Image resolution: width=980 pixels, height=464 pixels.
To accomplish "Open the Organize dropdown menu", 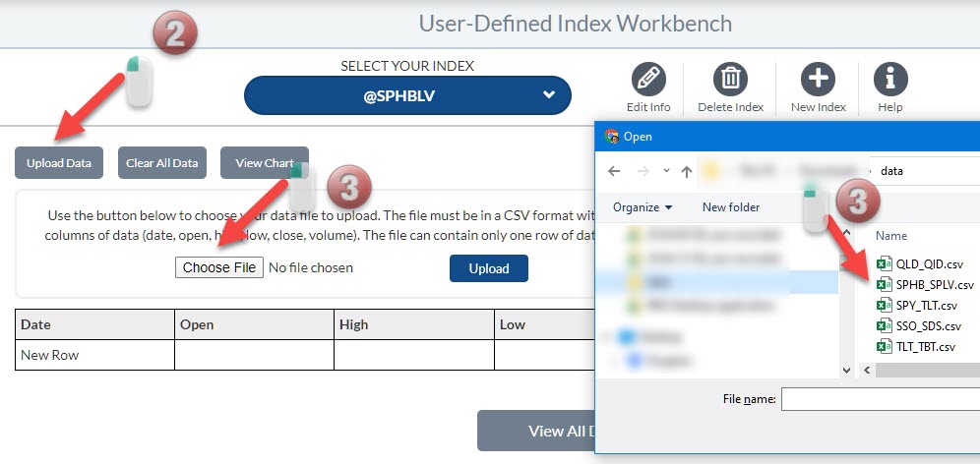I will (x=643, y=207).
